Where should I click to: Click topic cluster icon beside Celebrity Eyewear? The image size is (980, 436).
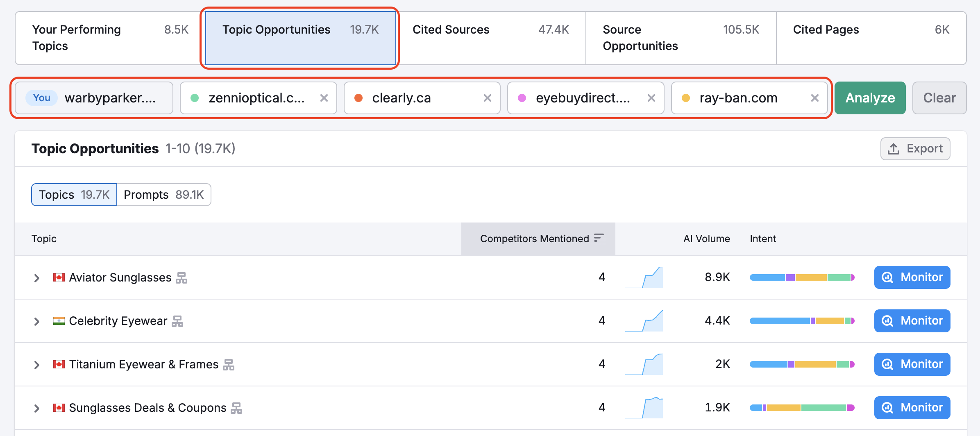coord(177,321)
